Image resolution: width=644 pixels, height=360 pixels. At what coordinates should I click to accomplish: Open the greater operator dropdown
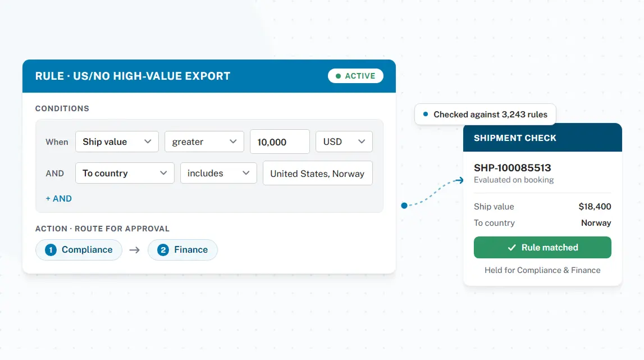pos(204,142)
